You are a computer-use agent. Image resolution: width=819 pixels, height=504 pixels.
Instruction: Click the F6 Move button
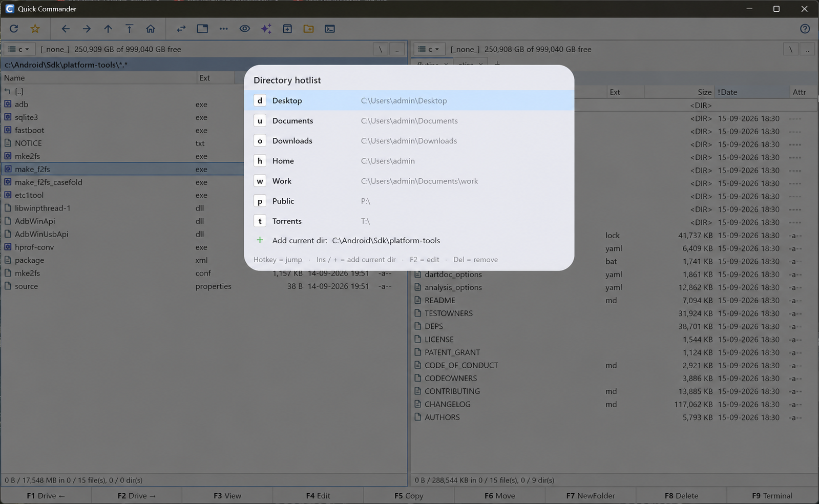coord(500,496)
